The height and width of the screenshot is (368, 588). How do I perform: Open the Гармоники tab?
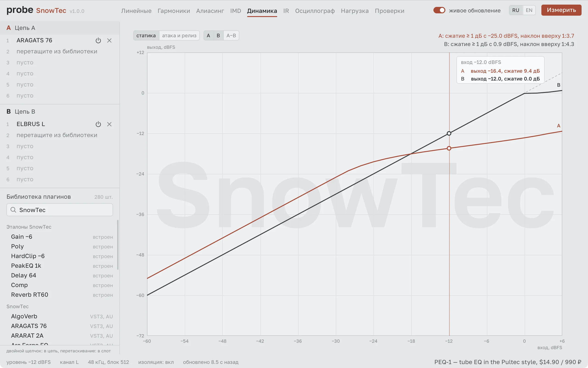pos(174,11)
